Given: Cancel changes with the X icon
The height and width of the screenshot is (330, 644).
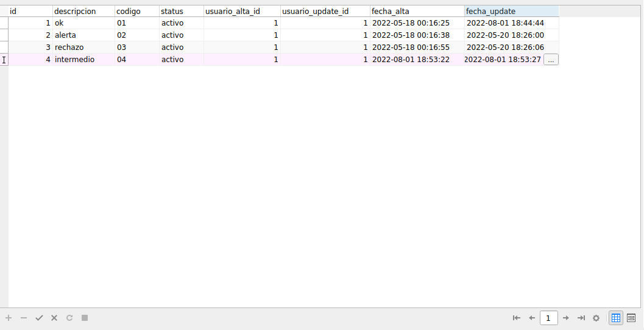Looking at the screenshot, I should 54,318.
